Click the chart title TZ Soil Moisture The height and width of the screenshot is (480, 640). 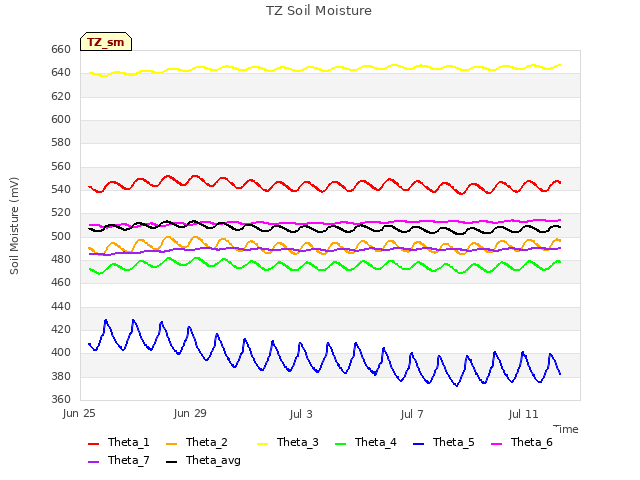(x=319, y=11)
